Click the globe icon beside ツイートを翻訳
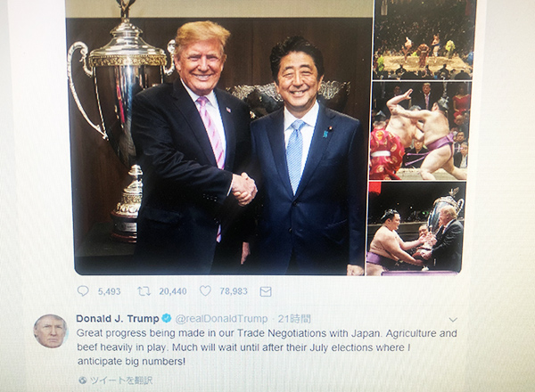Viewport: 535px width, 392px height. tap(83, 380)
